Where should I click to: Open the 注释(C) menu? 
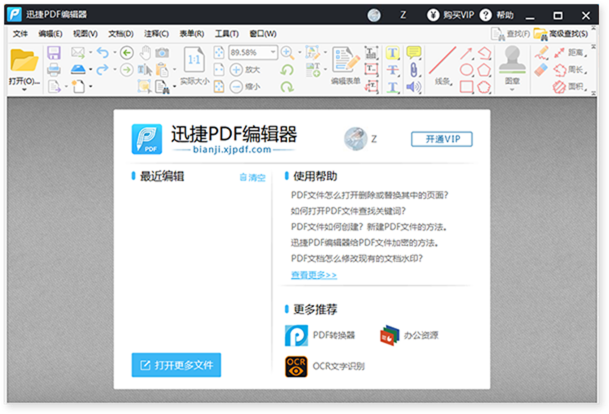[x=156, y=34]
